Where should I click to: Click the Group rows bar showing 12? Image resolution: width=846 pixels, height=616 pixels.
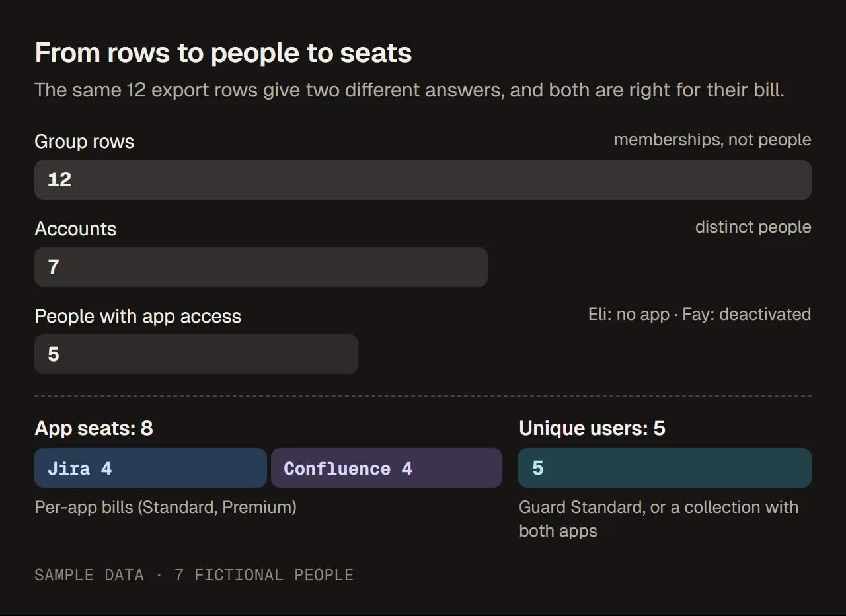point(423,180)
